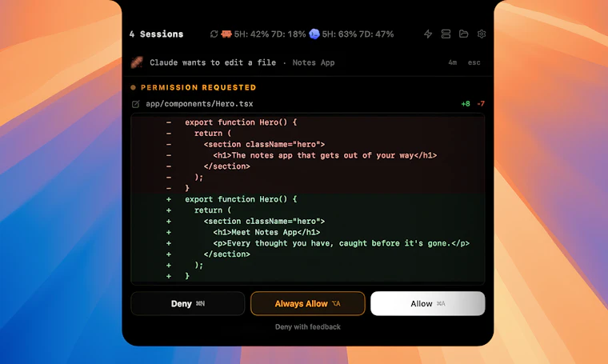Click the blue Codex usage icon

click(x=314, y=34)
